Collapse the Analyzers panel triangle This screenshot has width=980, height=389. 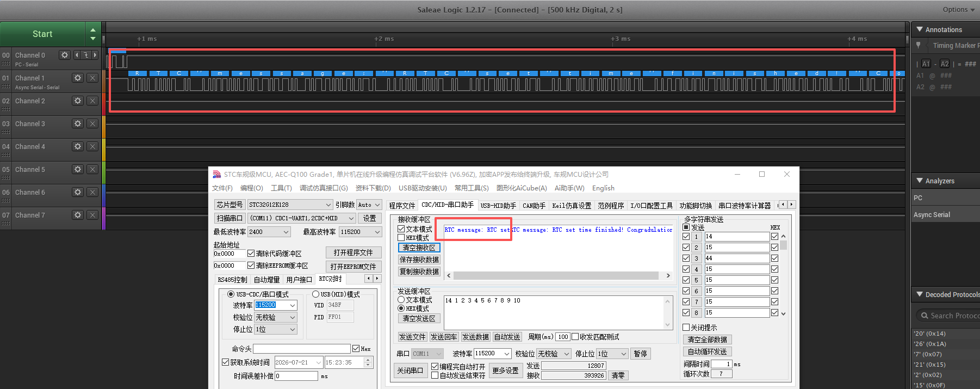[920, 181]
